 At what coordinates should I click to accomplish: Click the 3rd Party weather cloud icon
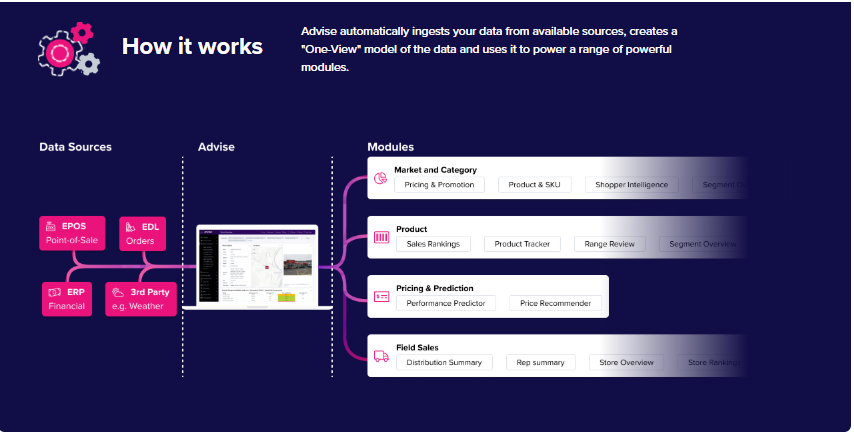pos(118,292)
